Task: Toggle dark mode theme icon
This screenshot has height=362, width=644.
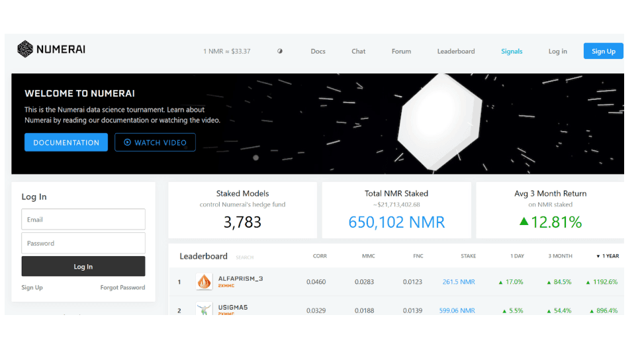Action: (280, 51)
